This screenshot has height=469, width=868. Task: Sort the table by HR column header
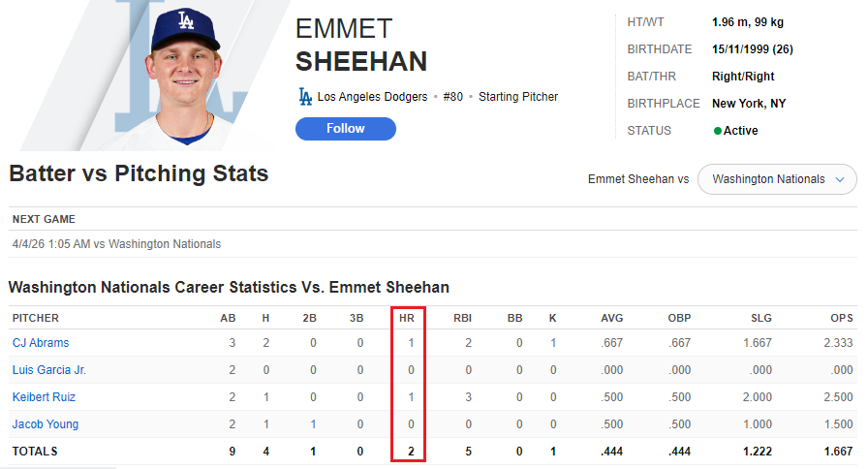click(407, 318)
